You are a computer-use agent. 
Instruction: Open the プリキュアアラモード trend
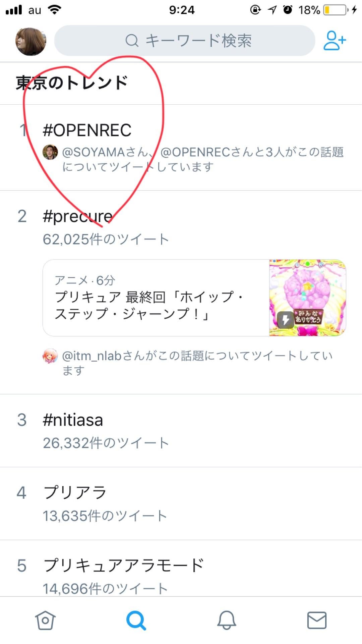pyautogui.click(x=123, y=566)
